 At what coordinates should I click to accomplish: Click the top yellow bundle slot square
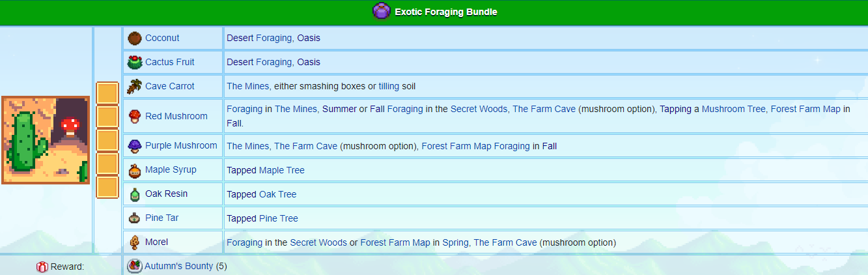pos(107,93)
